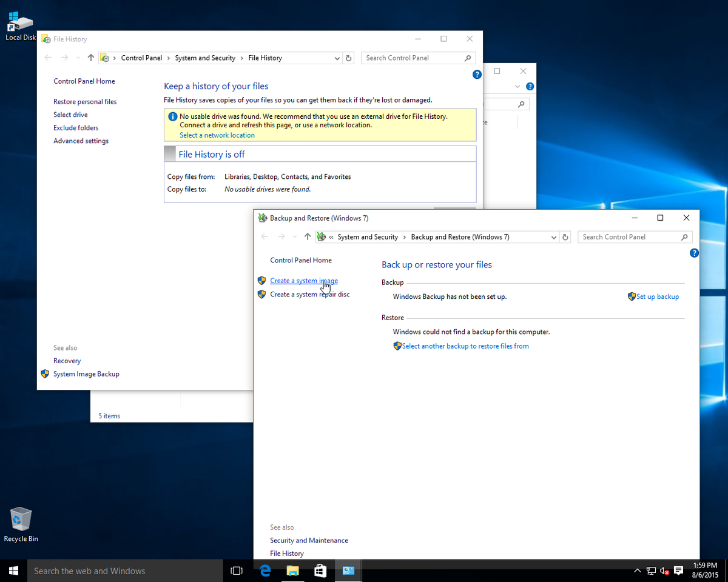Click the network icon in system tray
This screenshot has height=582, width=728.
[x=651, y=570]
